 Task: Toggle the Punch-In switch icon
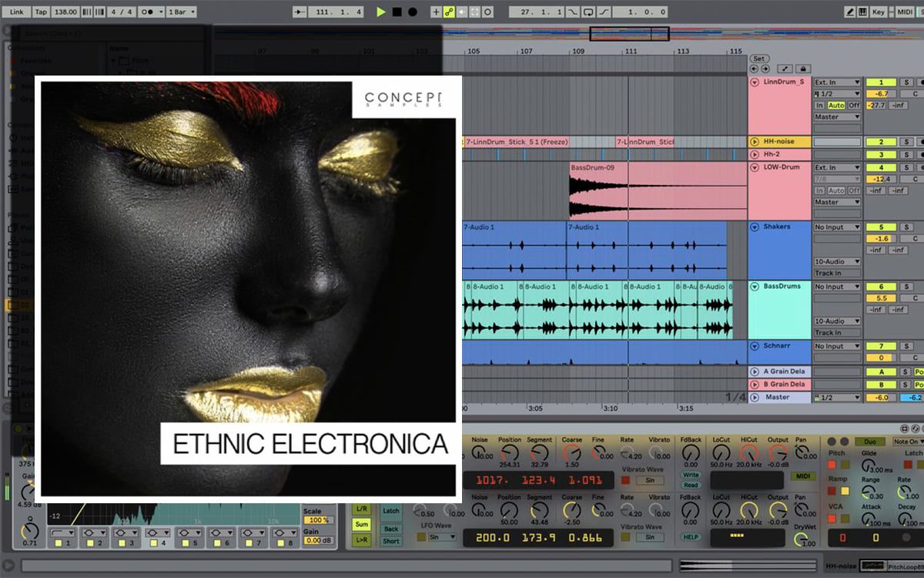pos(574,12)
